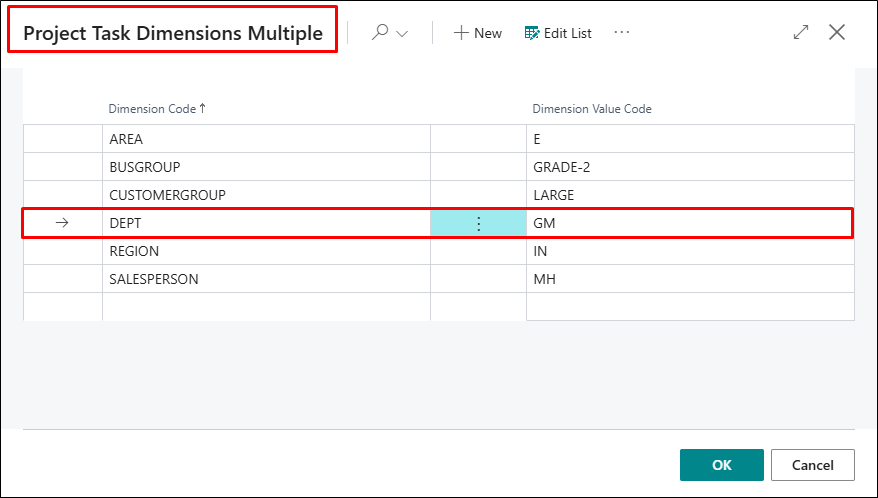878x498 pixels.
Task: Open the DEPT row actions menu
Action: [x=478, y=224]
